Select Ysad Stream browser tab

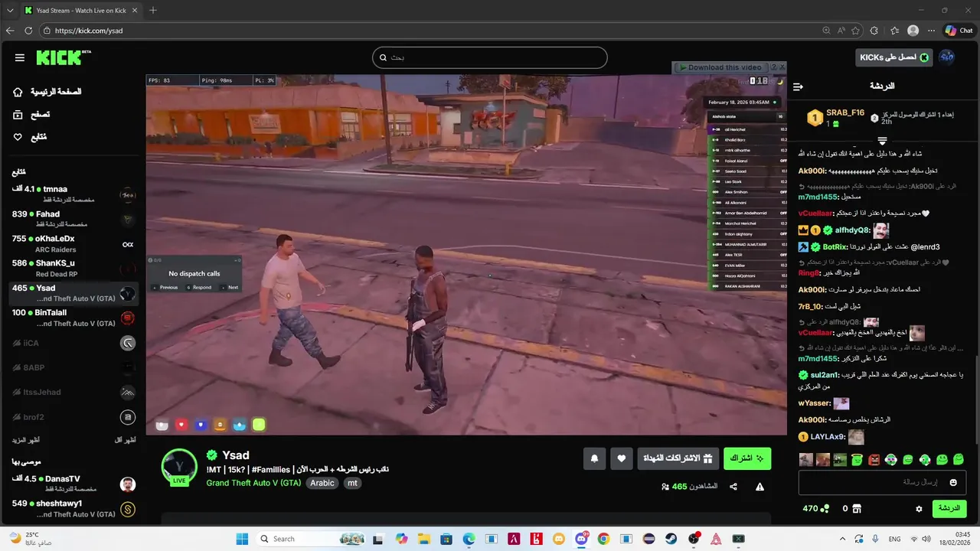pyautogui.click(x=80, y=11)
